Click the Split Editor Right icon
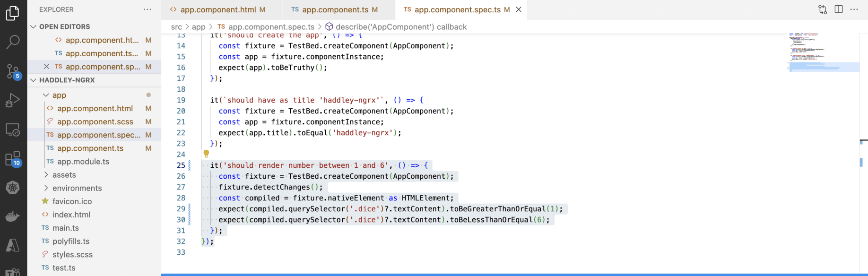The width and height of the screenshot is (868, 276). pos(839,9)
